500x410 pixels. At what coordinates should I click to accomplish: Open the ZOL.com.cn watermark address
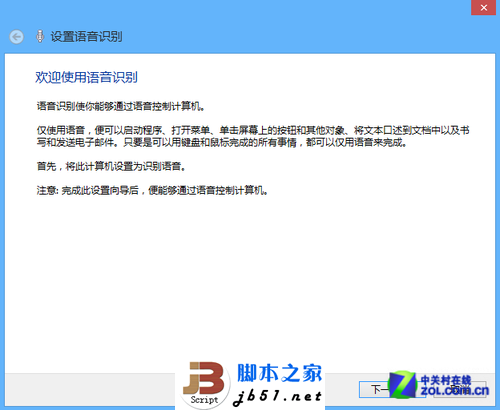(x=455, y=391)
